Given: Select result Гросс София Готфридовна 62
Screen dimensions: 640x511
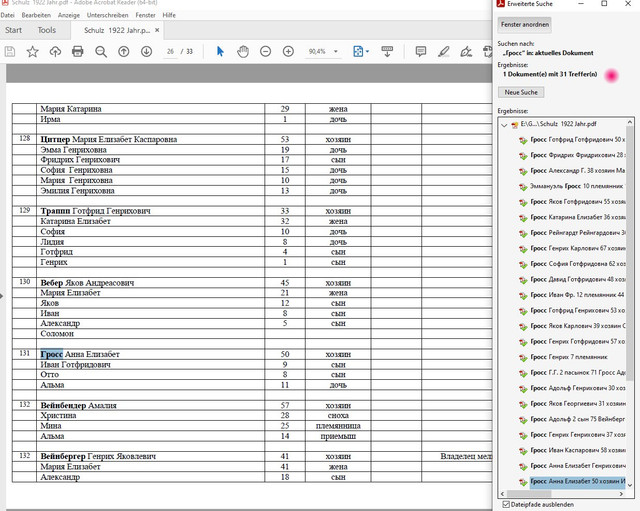Looking at the screenshot, I should point(577,264).
